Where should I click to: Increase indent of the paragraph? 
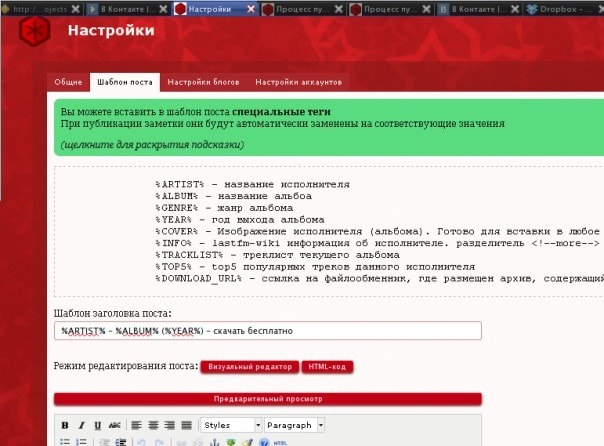pos(121,442)
